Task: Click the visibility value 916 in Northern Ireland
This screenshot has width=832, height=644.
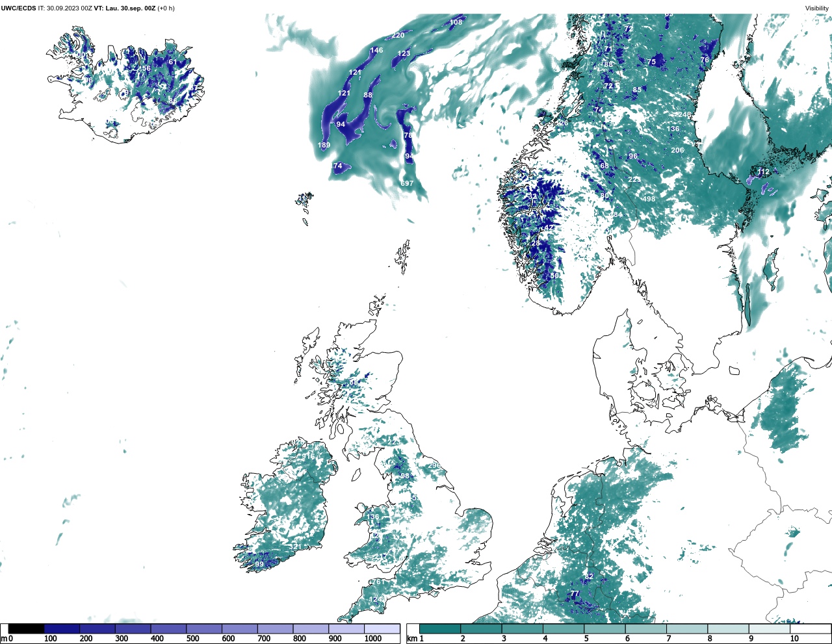Action: (x=308, y=456)
